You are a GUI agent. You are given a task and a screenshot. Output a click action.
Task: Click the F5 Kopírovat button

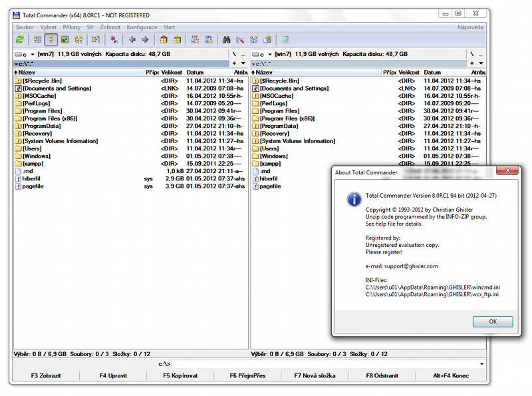click(x=180, y=375)
